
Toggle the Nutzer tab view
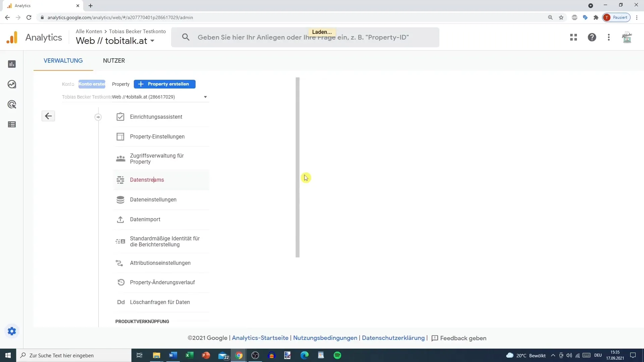click(114, 61)
